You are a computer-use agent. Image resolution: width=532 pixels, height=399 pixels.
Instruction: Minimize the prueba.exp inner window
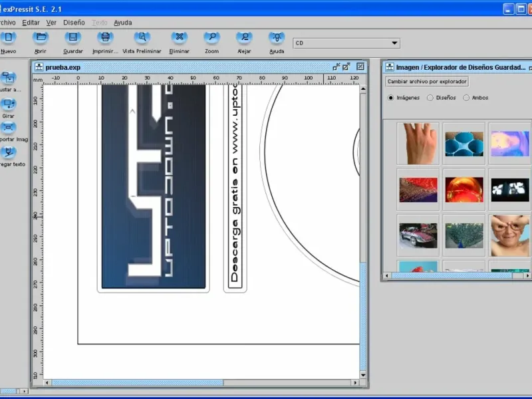coord(336,67)
